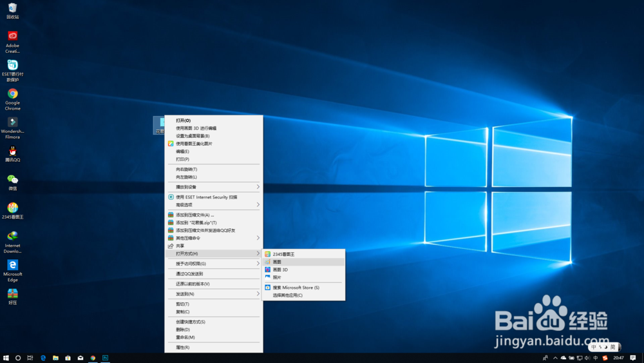Choose 属性(R) at the menu bottom
This screenshot has height=363, width=644.
pyautogui.click(x=214, y=348)
